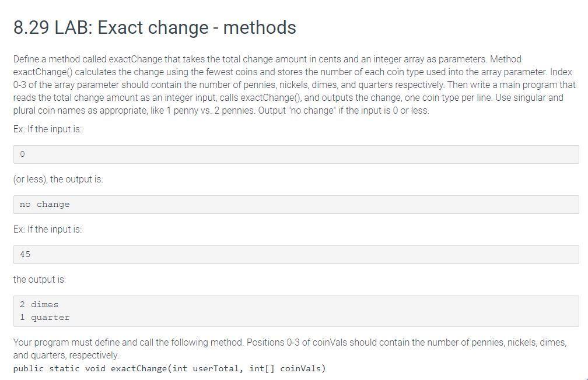Click the '(or less), the output is:' text

[x=58, y=179]
